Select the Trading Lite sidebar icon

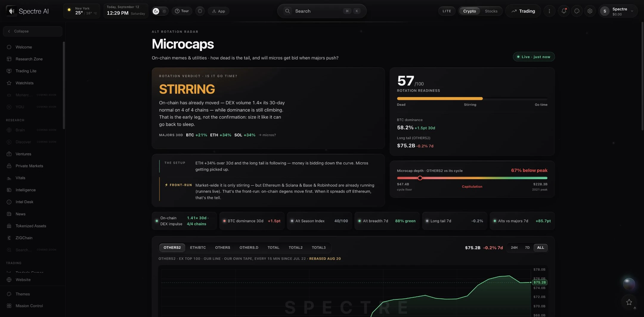click(x=9, y=71)
